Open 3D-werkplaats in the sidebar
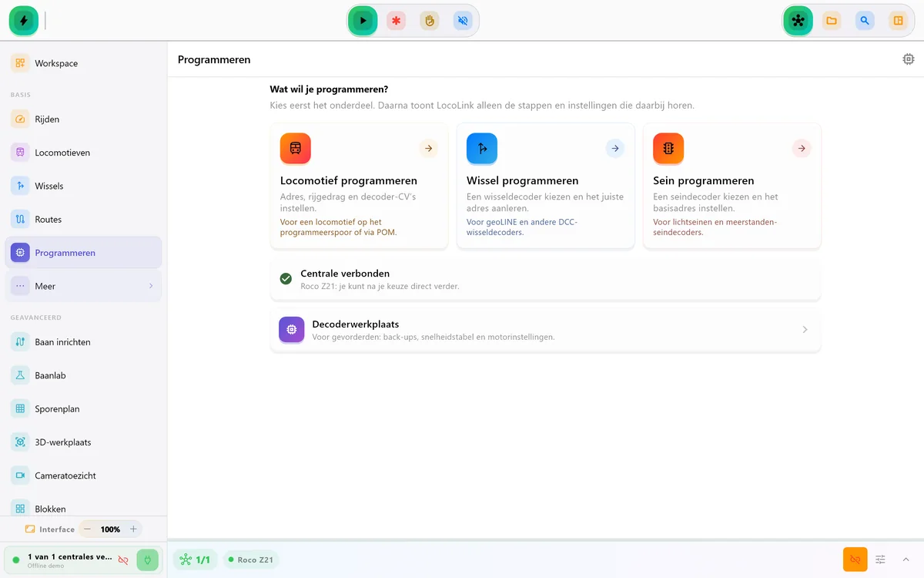 coord(83,442)
